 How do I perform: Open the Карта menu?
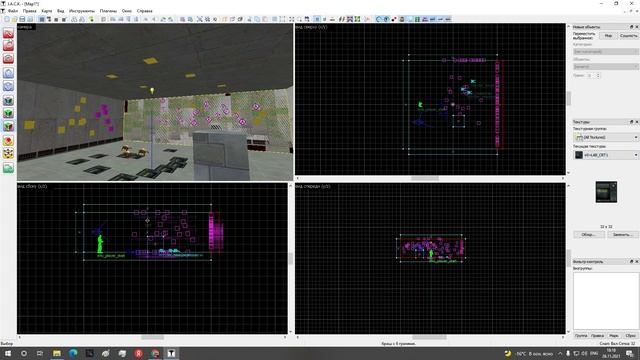47,11
